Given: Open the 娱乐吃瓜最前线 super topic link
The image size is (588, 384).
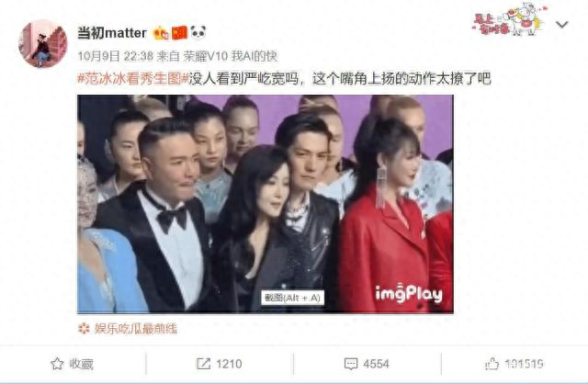Looking at the screenshot, I should [135, 329].
